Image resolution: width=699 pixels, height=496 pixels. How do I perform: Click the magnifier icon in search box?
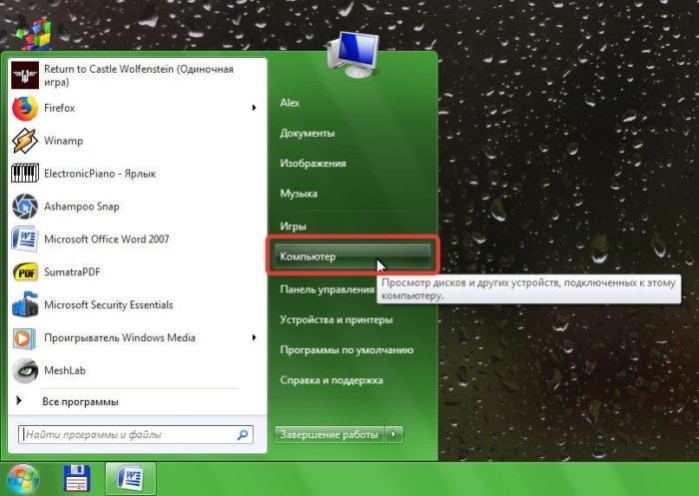pyautogui.click(x=243, y=435)
